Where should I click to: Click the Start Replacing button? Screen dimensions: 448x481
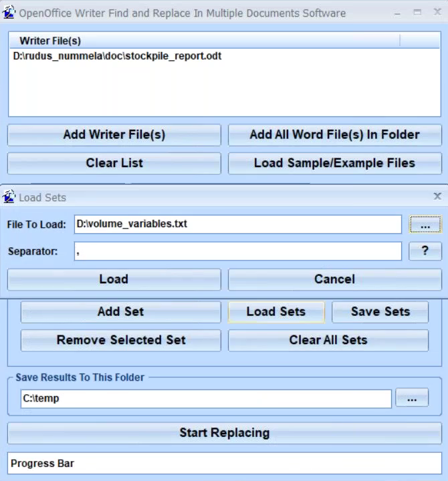(225, 433)
